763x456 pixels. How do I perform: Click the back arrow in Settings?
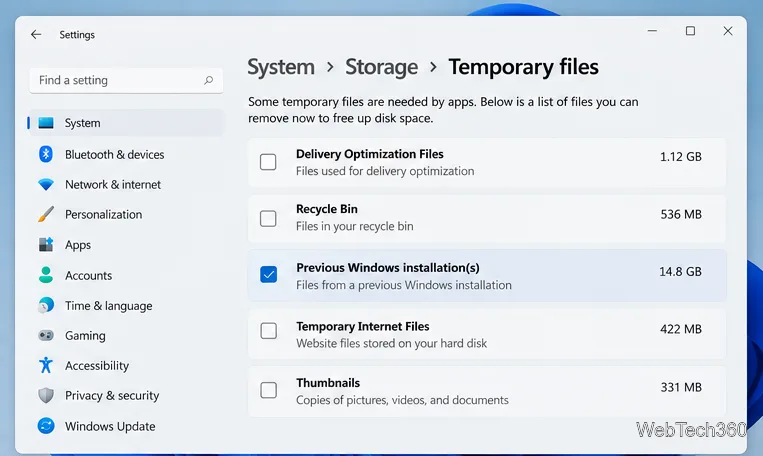pos(36,35)
